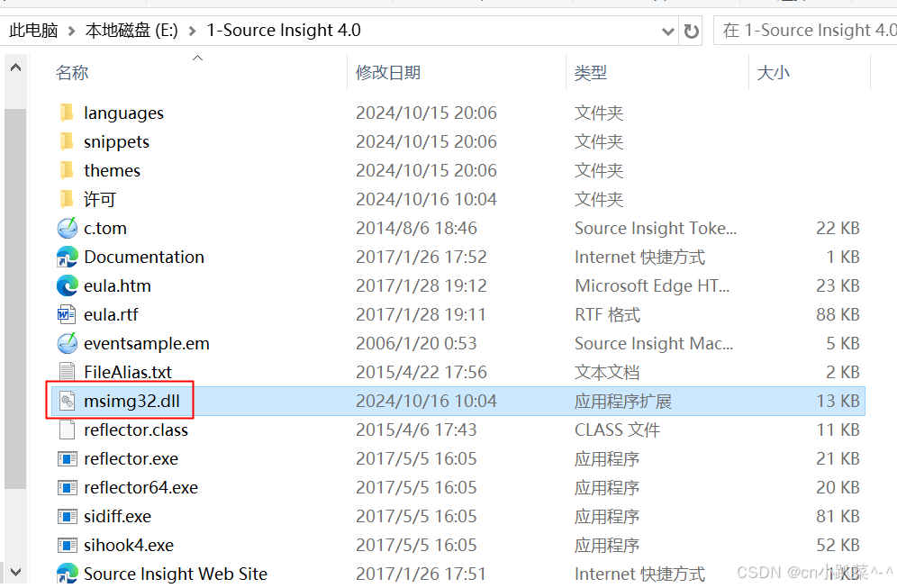Expand the chevron after 此电脑
897x588 pixels.
(71, 31)
